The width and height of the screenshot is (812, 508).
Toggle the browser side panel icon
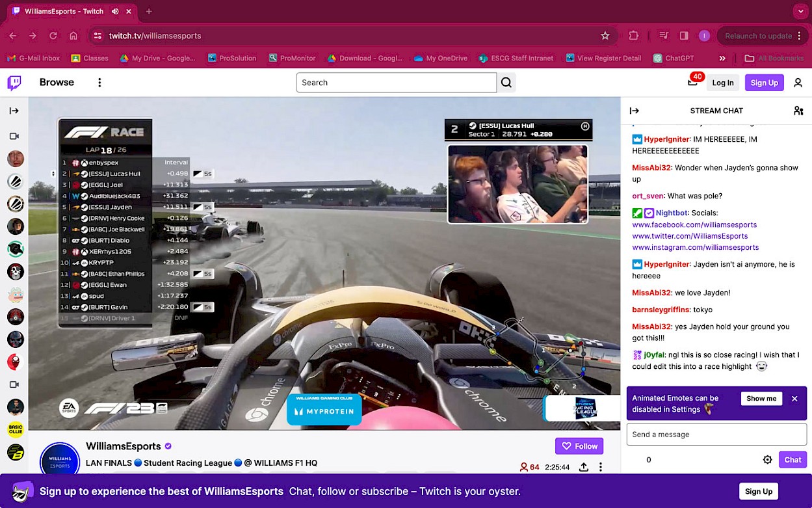(684, 36)
